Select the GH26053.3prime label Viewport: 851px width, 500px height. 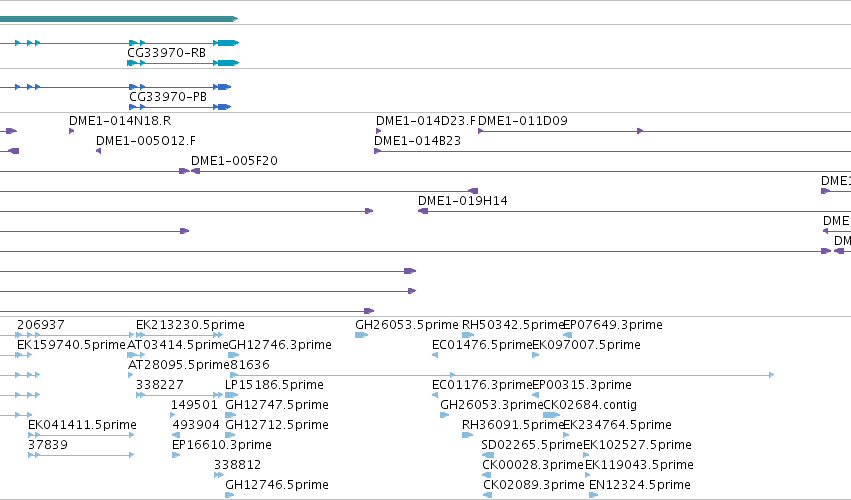[492, 405]
